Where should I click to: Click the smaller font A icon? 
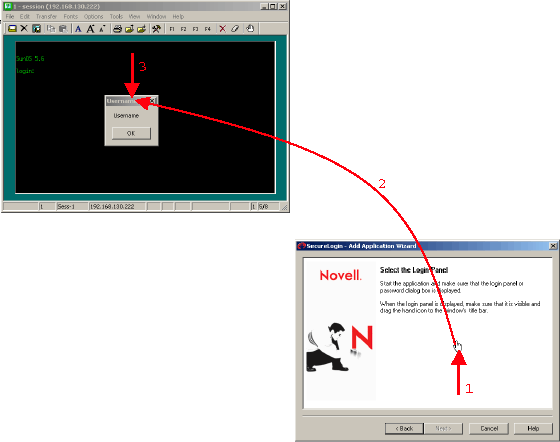102,29
